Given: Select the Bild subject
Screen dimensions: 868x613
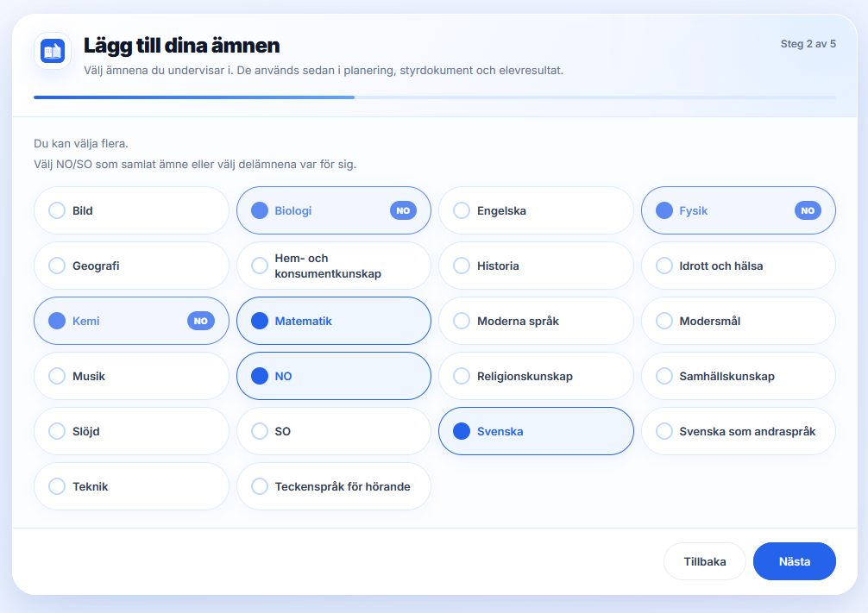Looking at the screenshot, I should point(131,210).
